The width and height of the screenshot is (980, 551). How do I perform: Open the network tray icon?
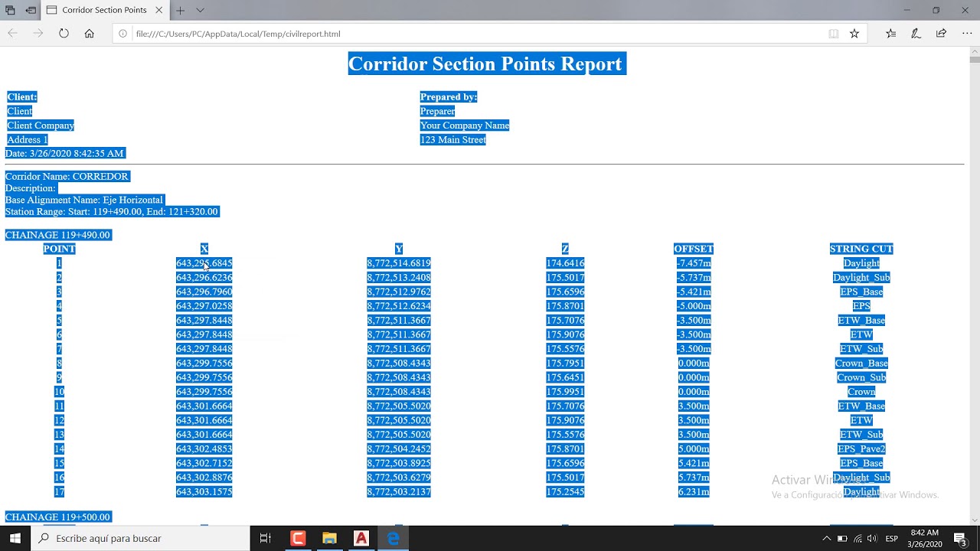(x=857, y=539)
